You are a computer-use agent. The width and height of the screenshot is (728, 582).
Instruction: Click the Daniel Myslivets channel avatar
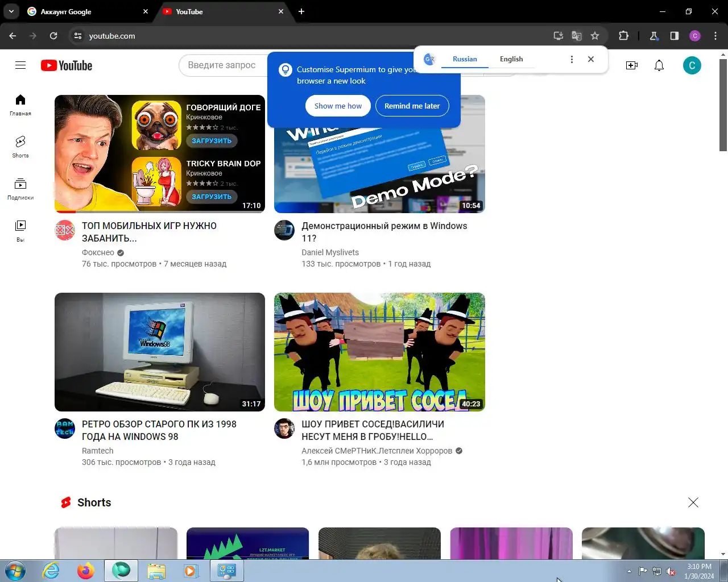coord(284,230)
